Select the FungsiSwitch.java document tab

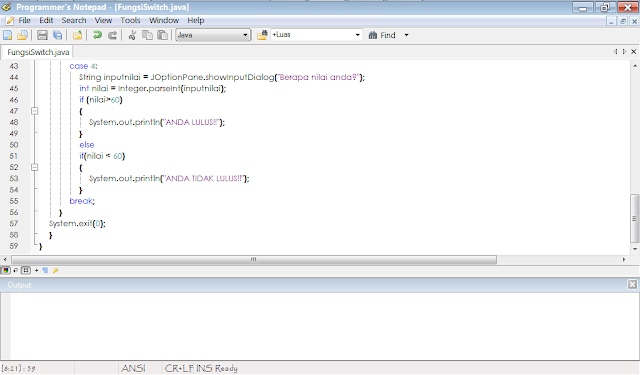click(x=38, y=52)
